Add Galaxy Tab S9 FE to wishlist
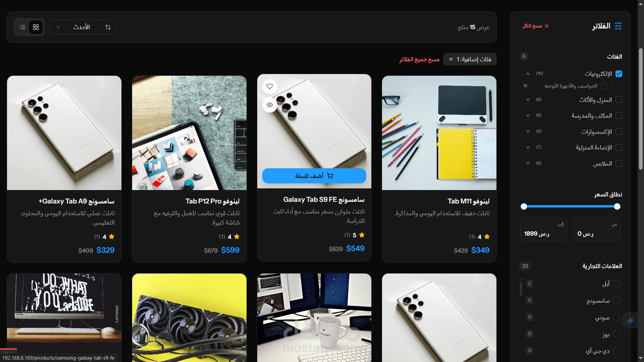Viewport: 644px width, 362px height. pos(270,86)
